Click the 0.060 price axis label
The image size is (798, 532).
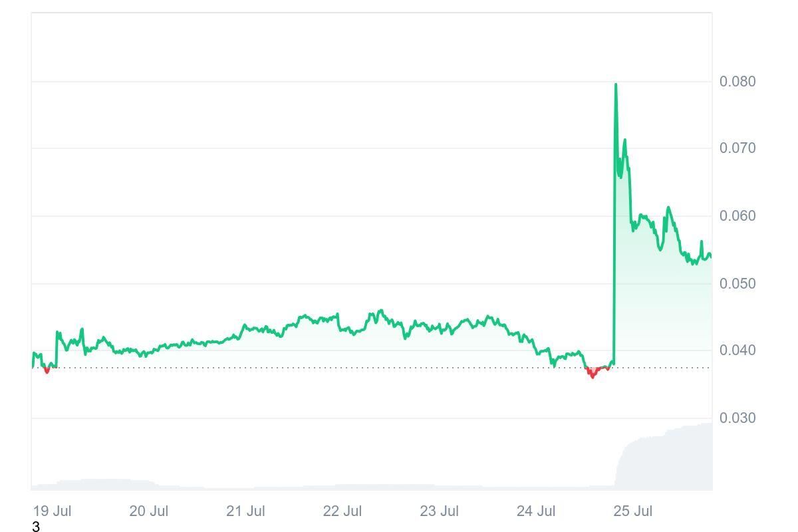tap(737, 216)
